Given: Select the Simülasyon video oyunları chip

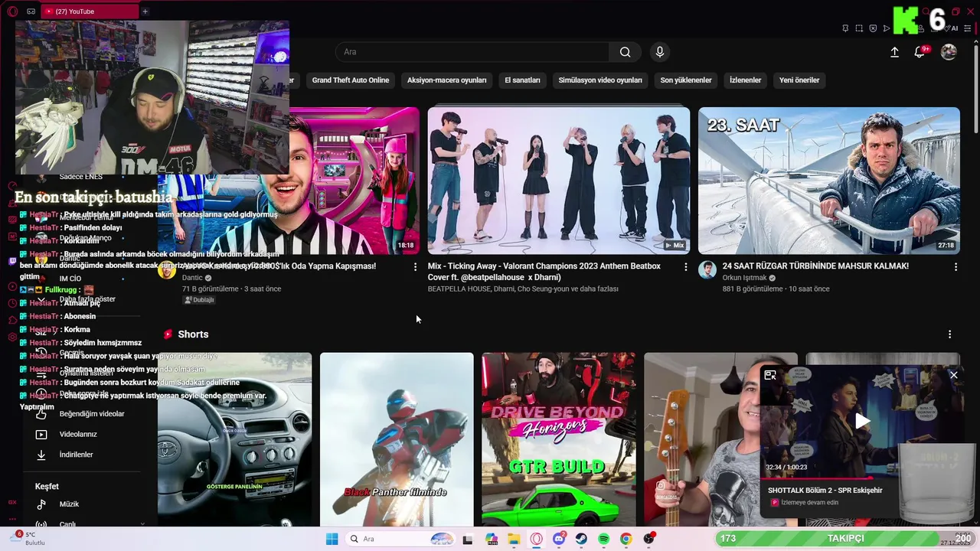Looking at the screenshot, I should click(600, 80).
